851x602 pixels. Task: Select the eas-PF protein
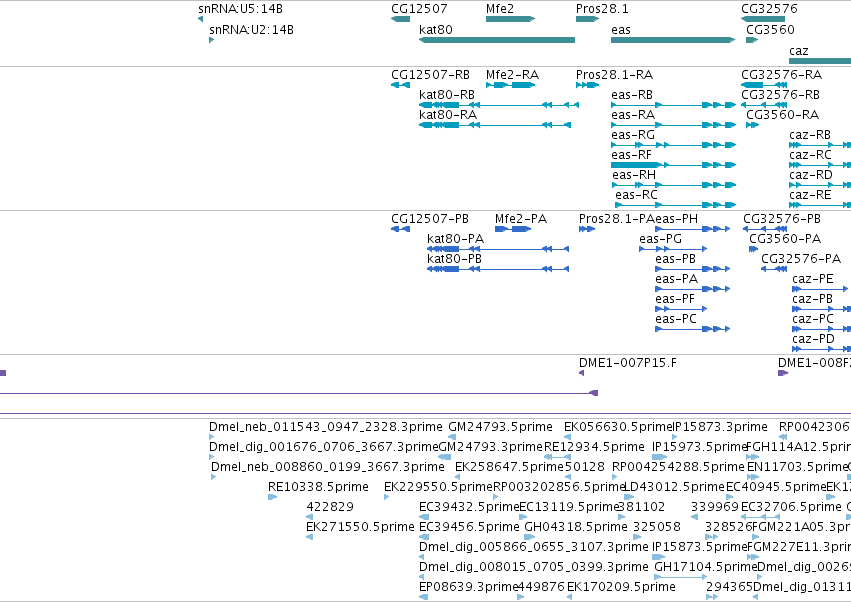(681, 309)
